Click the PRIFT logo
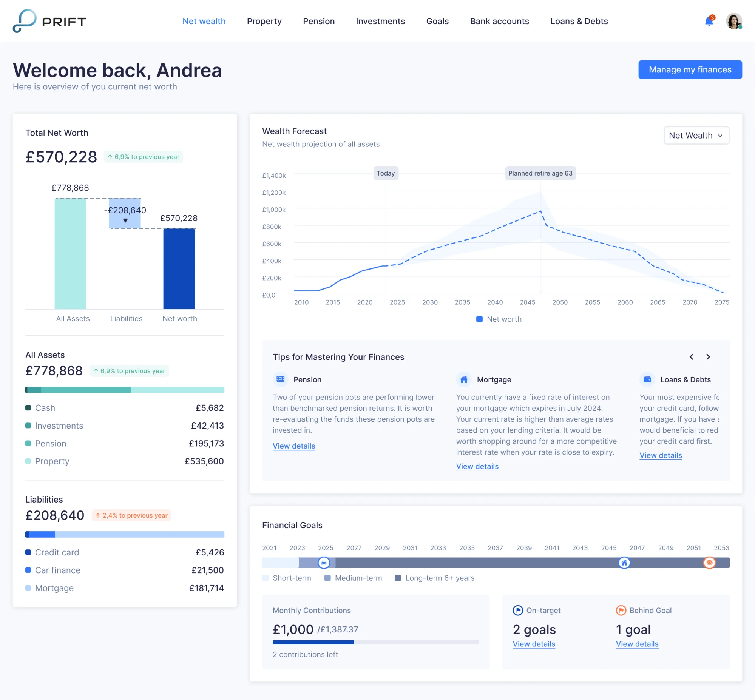This screenshot has height=700, width=755. click(49, 21)
